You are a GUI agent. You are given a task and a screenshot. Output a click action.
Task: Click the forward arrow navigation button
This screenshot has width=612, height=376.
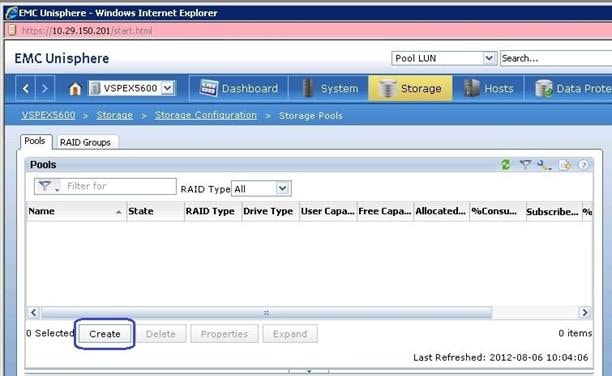pyautogui.click(x=45, y=89)
